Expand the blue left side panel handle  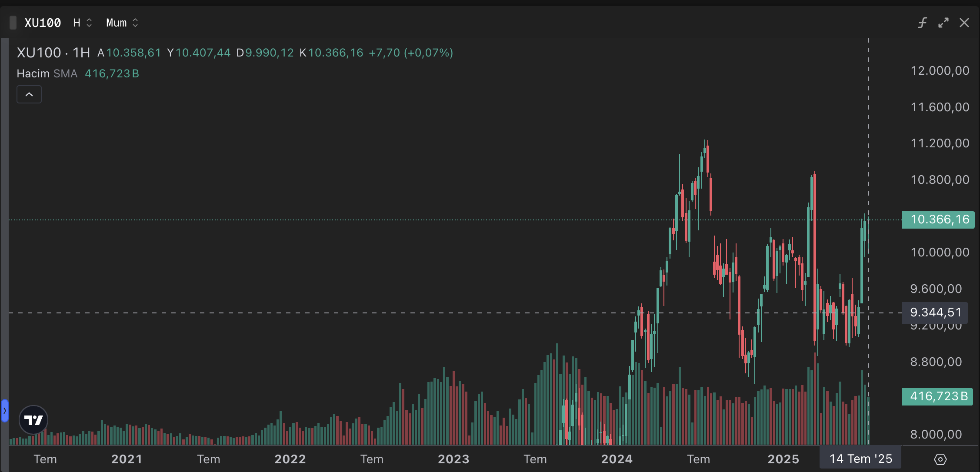click(5, 411)
